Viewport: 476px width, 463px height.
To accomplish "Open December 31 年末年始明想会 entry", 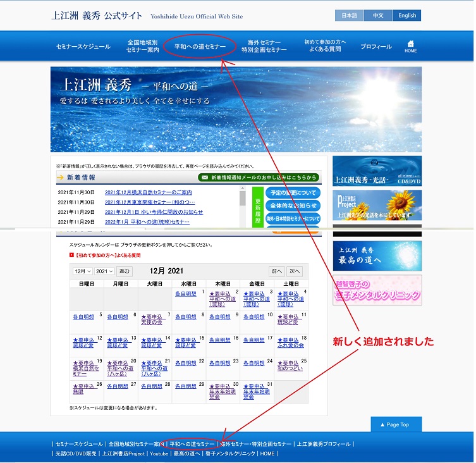I will pyautogui.click(x=257, y=392).
